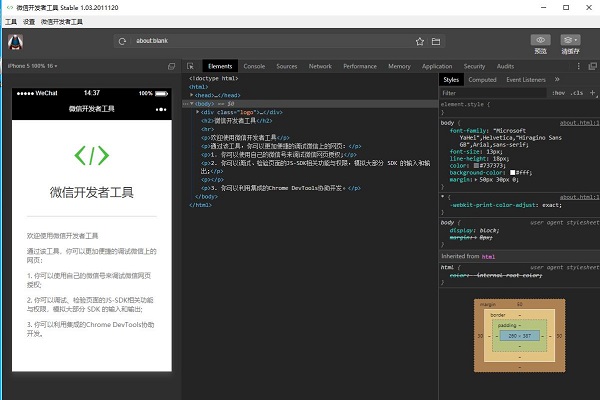Activate the element inspector picker
This screenshot has width=600, height=400.
(190, 66)
